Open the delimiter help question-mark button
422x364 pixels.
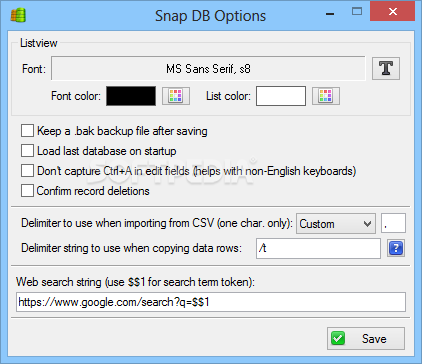click(x=396, y=248)
